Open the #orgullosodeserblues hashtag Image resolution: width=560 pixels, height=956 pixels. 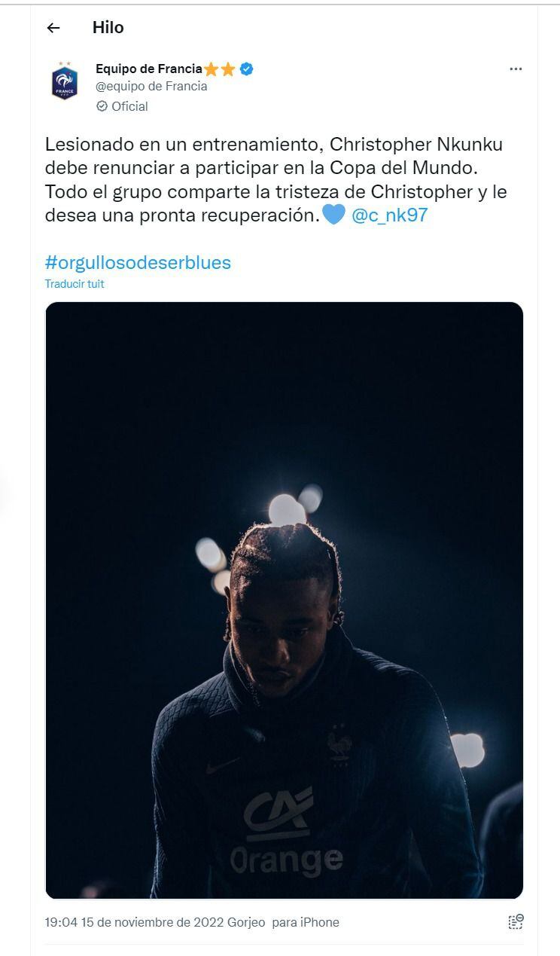point(138,262)
